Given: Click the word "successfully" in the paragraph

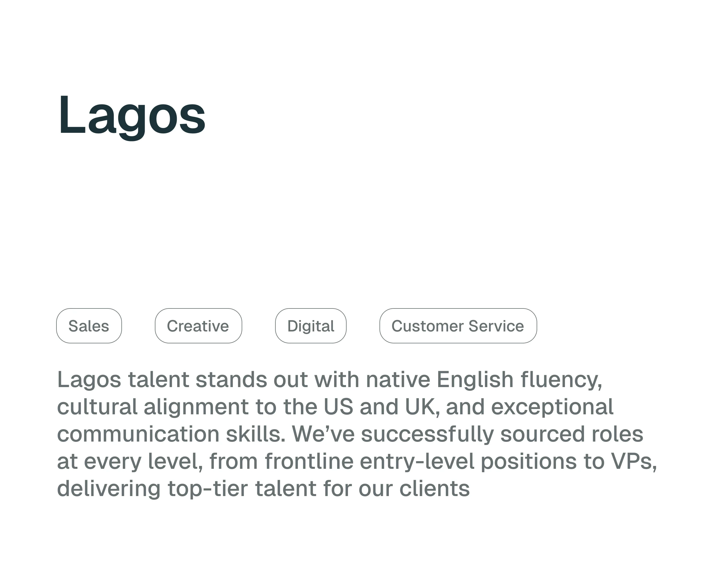Looking at the screenshot, I should [427, 435].
